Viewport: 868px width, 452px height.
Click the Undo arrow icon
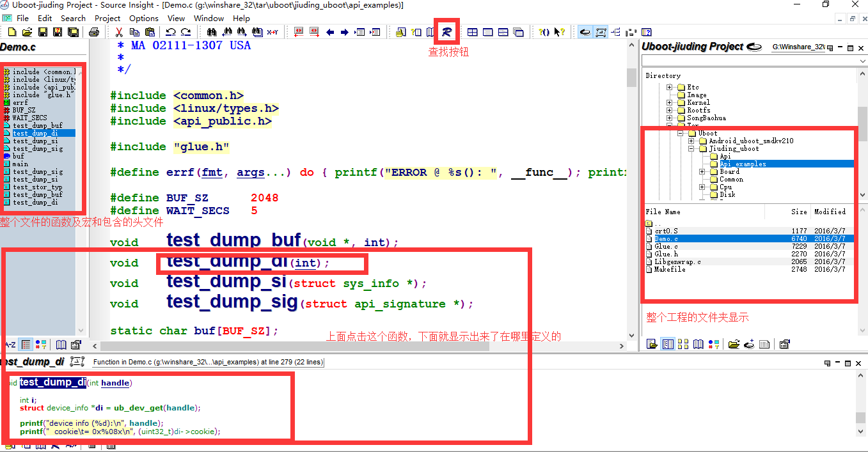(x=171, y=32)
